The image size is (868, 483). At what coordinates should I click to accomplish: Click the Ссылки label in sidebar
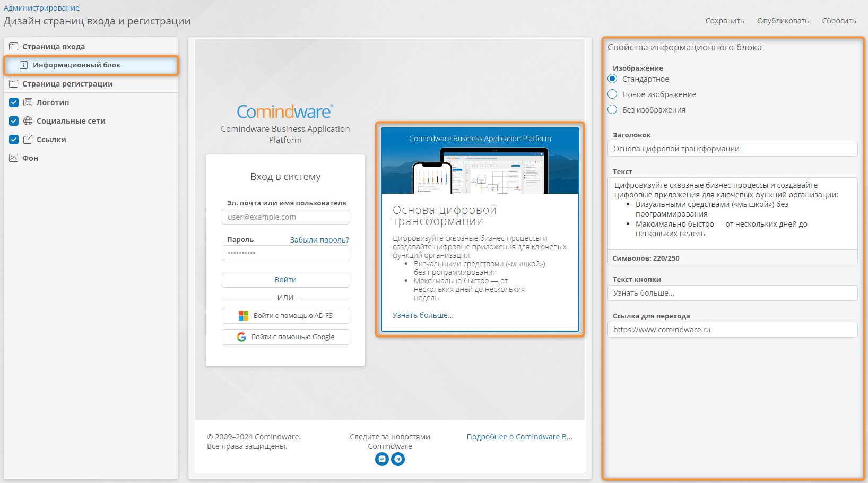(x=51, y=140)
